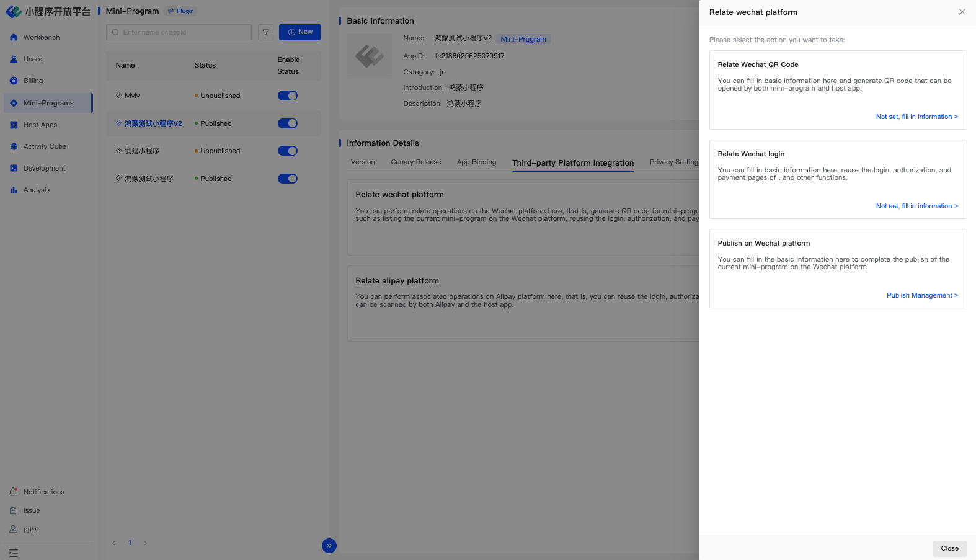Viewport: 976px width, 560px height.
Task: Click the Issue clipboard icon
Action: [13, 510]
